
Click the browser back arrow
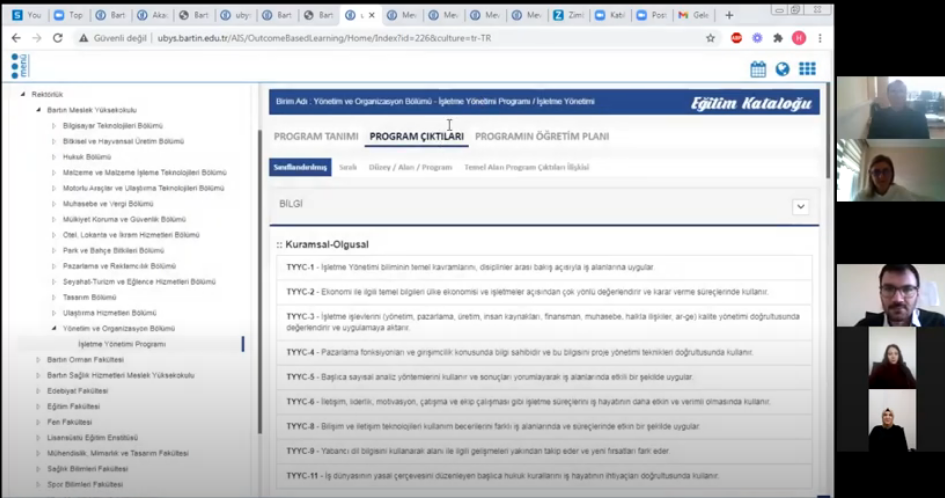point(16,38)
